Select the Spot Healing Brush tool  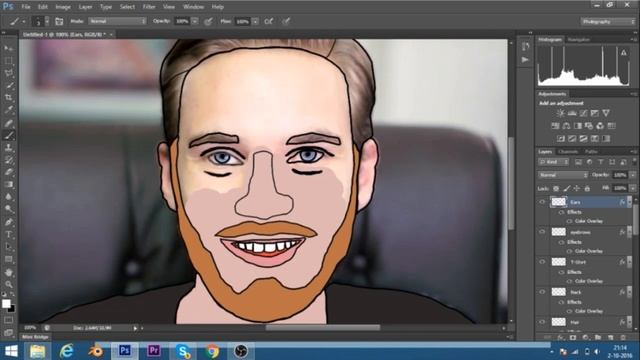tap(8, 123)
